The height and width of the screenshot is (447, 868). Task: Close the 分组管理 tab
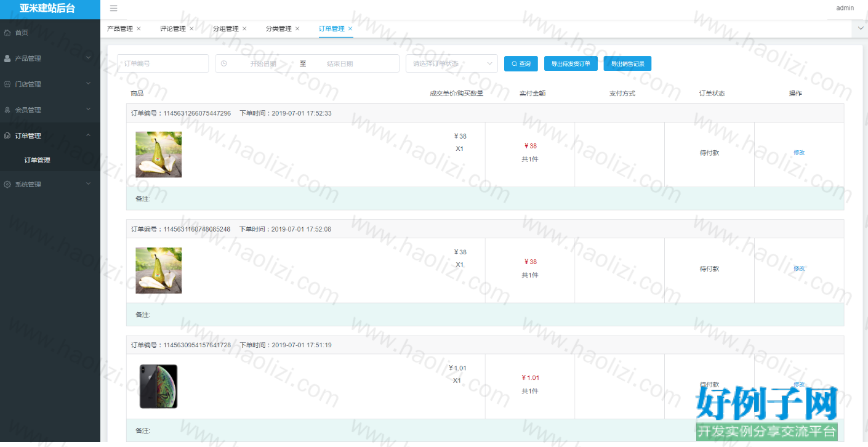click(x=244, y=29)
